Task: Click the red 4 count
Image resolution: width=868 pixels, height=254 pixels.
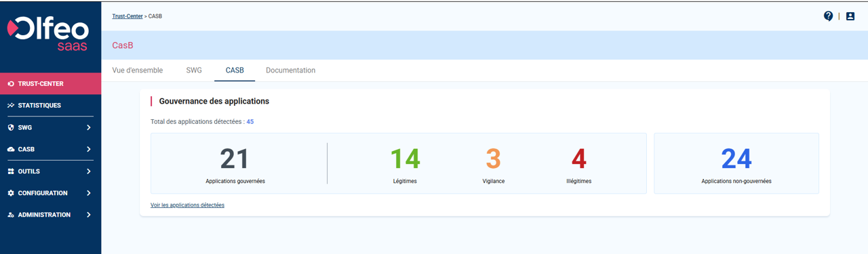Action: click(x=578, y=158)
